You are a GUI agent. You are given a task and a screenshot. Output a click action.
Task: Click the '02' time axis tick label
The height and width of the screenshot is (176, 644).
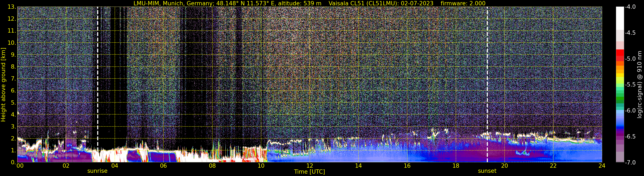tap(66, 166)
